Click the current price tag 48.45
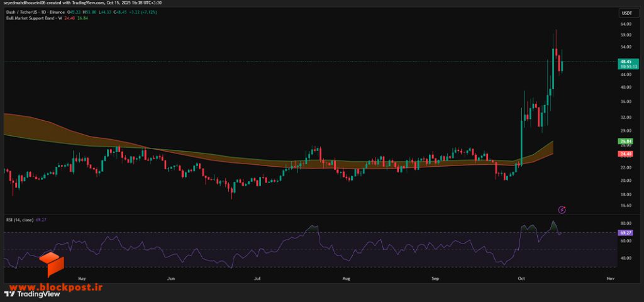 point(627,64)
